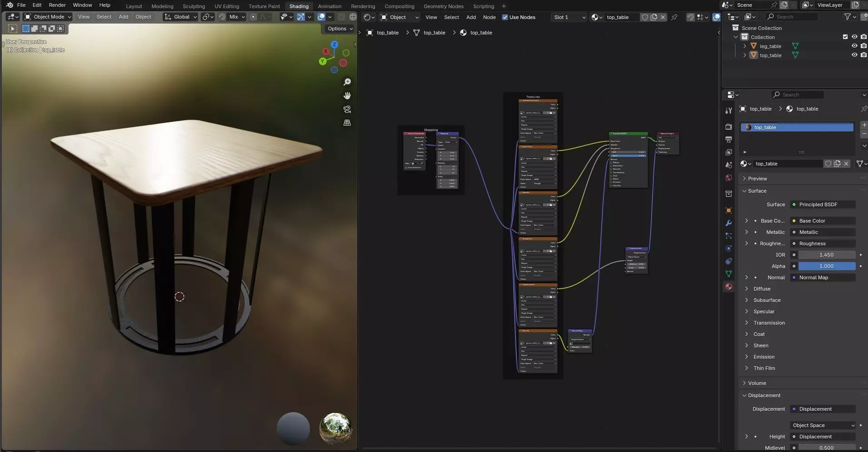Viewport: 868px width, 452px height.
Task: Switch to the Modeling workspace tab
Action: click(162, 6)
